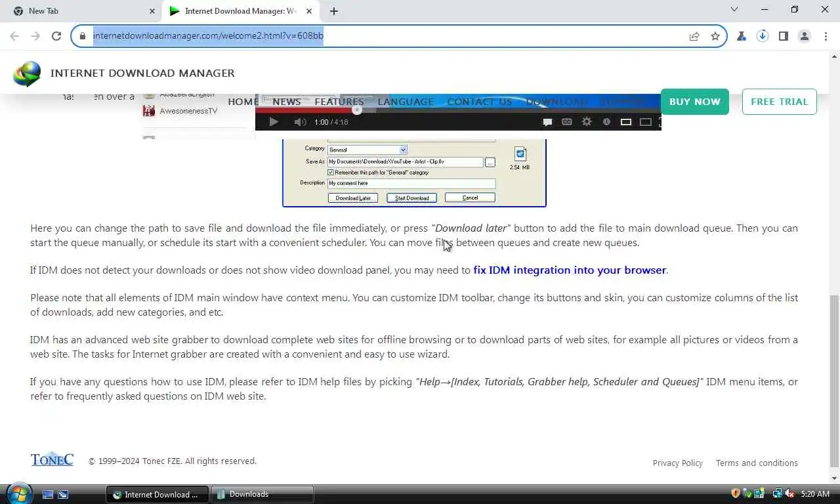Open Chrome three-dot menu
The height and width of the screenshot is (504, 840).
click(826, 36)
